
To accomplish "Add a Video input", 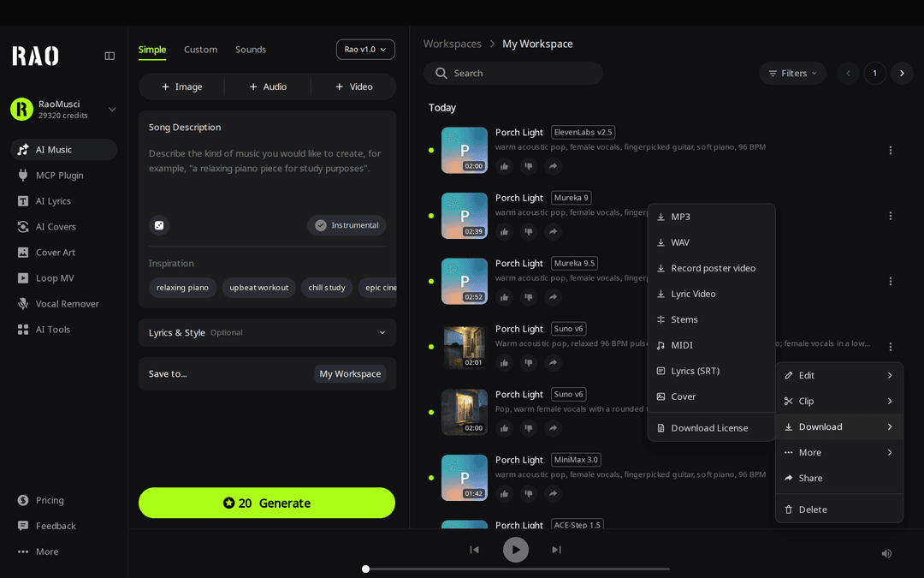I will pyautogui.click(x=353, y=86).
